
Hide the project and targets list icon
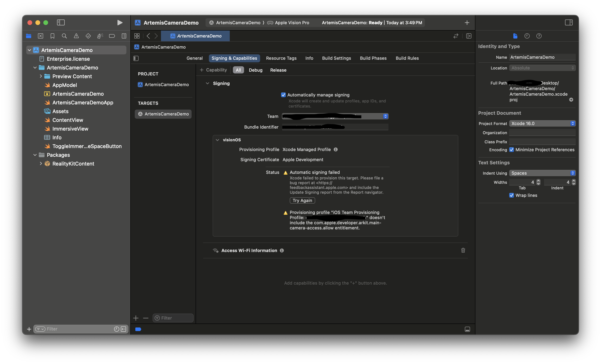click(x=136, y=59)
